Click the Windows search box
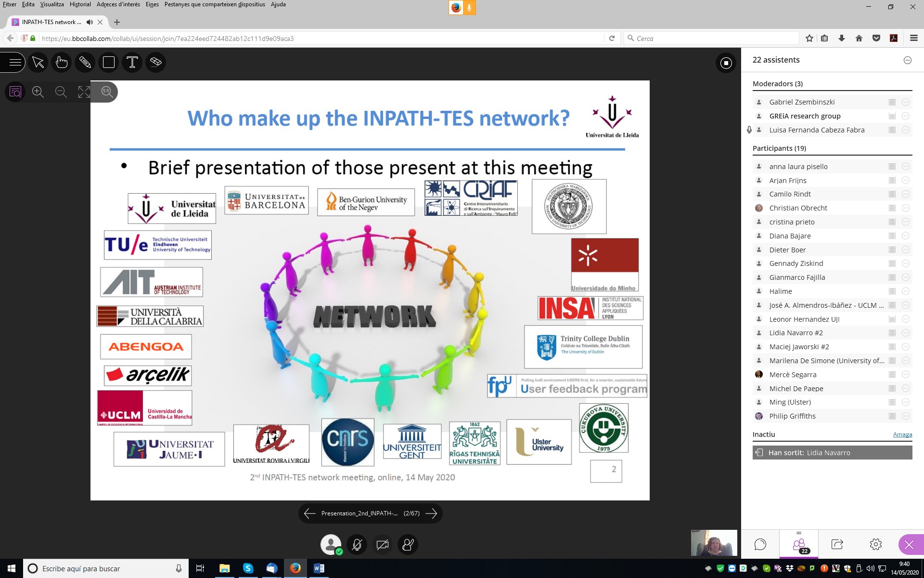Screen dimensions: 924x578 [x=106, y=568]
